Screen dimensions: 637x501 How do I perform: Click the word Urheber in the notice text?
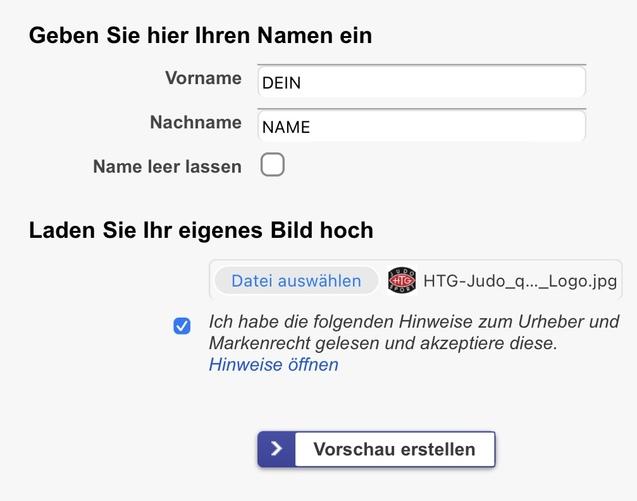(553, 322)
